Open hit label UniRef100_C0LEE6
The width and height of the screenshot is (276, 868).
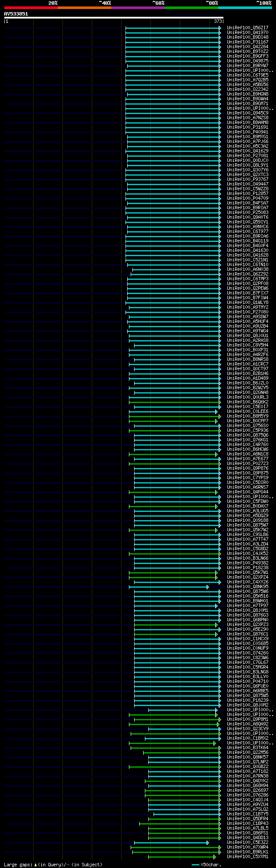[x=248, y=411]
